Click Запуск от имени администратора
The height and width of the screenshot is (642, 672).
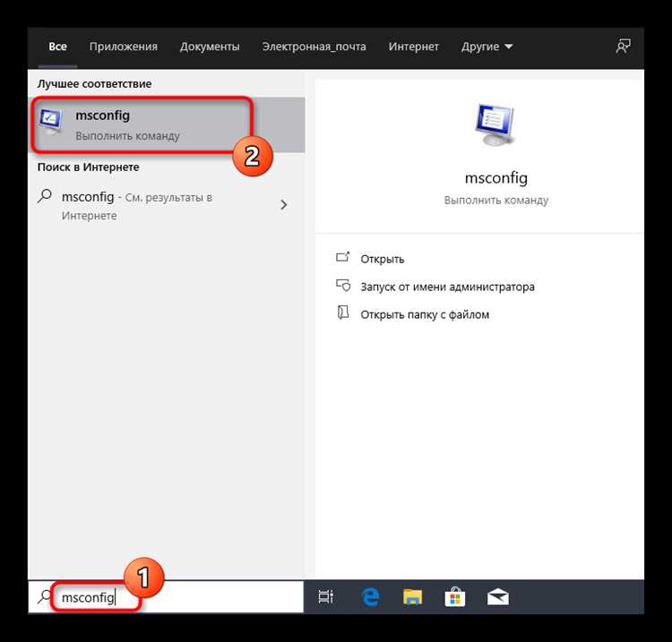pyautogui.click(x=447, y=287)
